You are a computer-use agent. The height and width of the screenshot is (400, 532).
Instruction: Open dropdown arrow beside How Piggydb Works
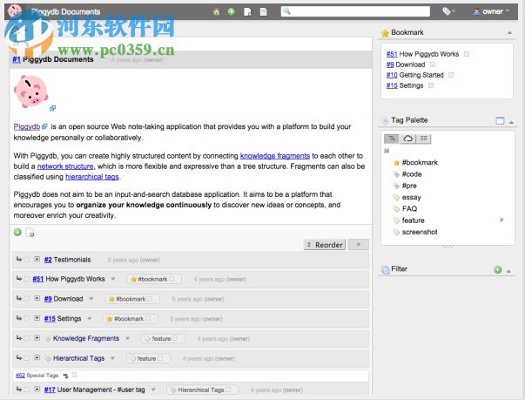(113, 279)
